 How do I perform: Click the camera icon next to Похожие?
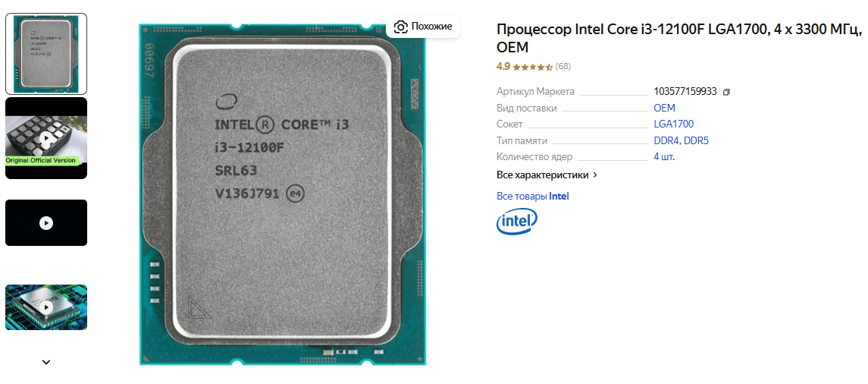coord(401,27)
